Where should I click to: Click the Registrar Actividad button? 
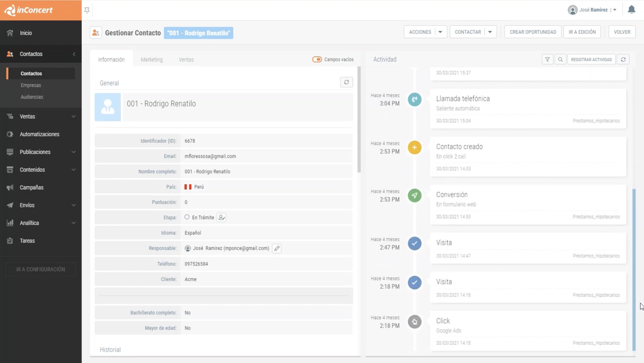(591, 59)
